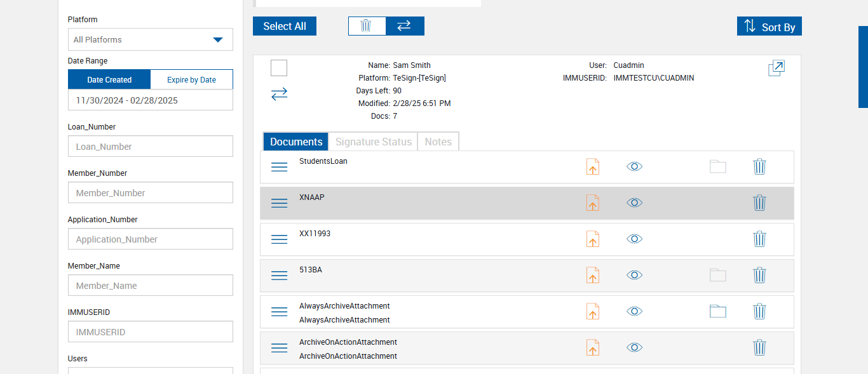This screenshot has width=868, height=374.
Task: Select the Date Created toggle
Action: click(x=109, y=80)
